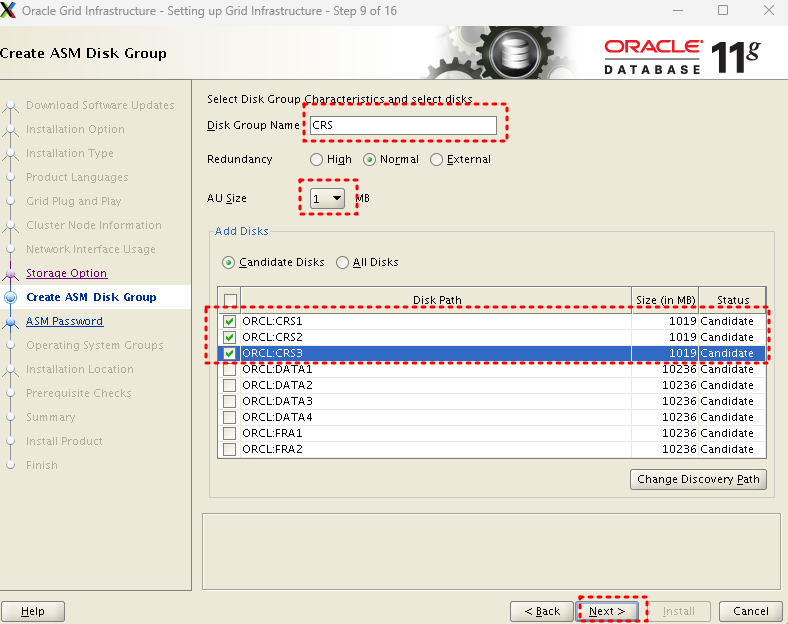Choose All Disks radio button
The image size is (788, 624).
(342, 262)
